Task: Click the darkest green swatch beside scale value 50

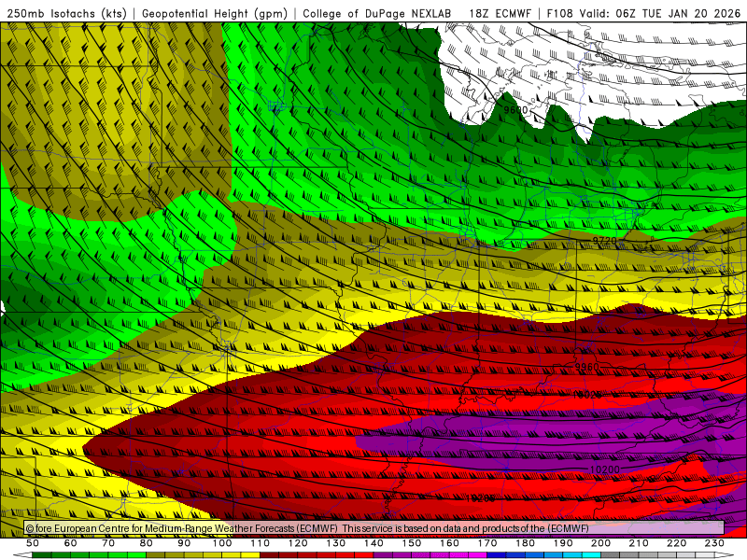Action: (x=42, y=555)
